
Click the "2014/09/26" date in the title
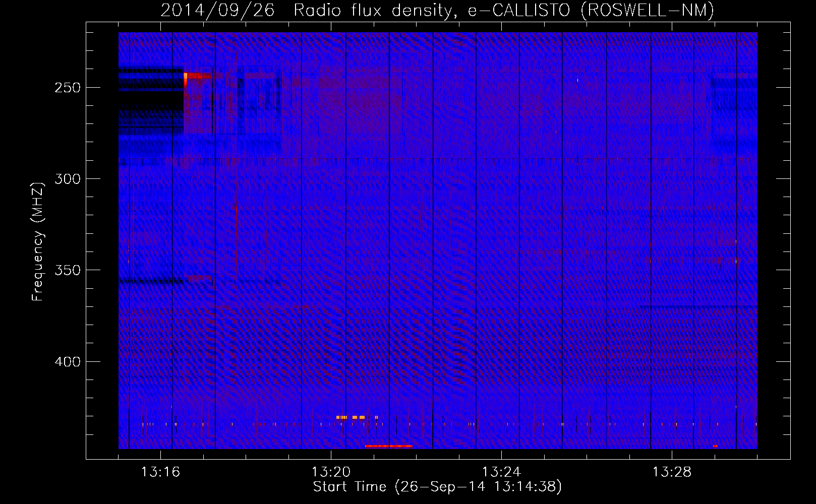pyautogui.click(x=218, y=10)
